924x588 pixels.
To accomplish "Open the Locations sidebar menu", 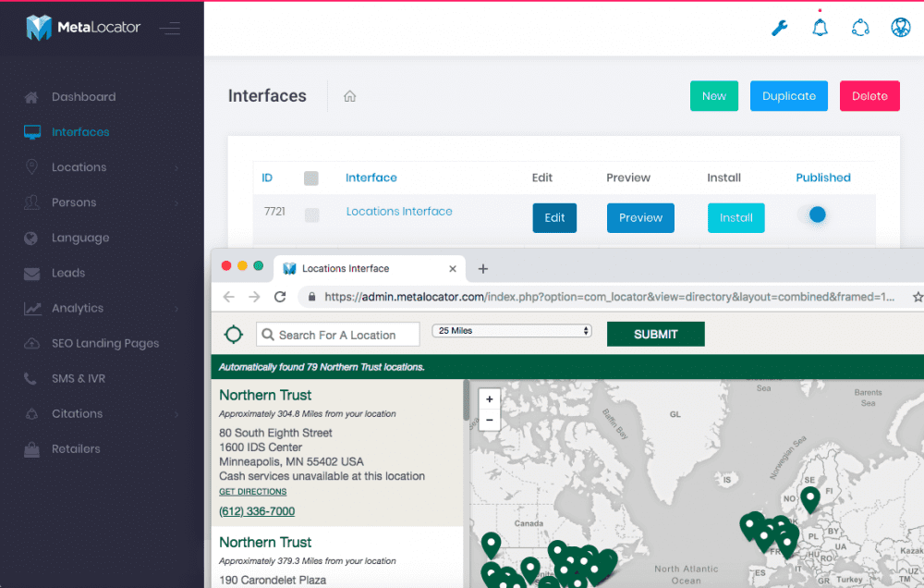I will 79,167.
